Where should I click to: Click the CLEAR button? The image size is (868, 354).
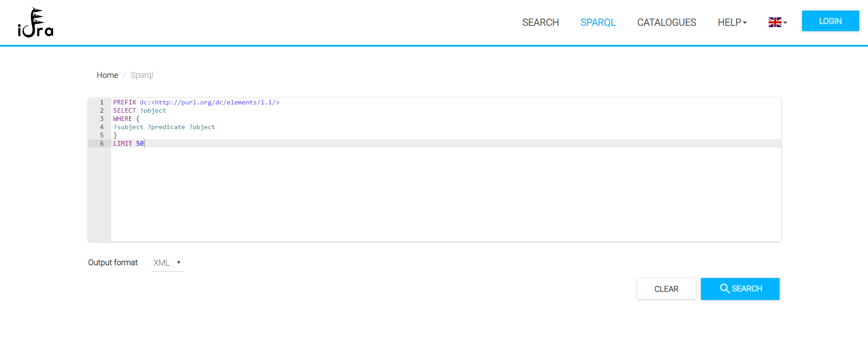[666, 289]
